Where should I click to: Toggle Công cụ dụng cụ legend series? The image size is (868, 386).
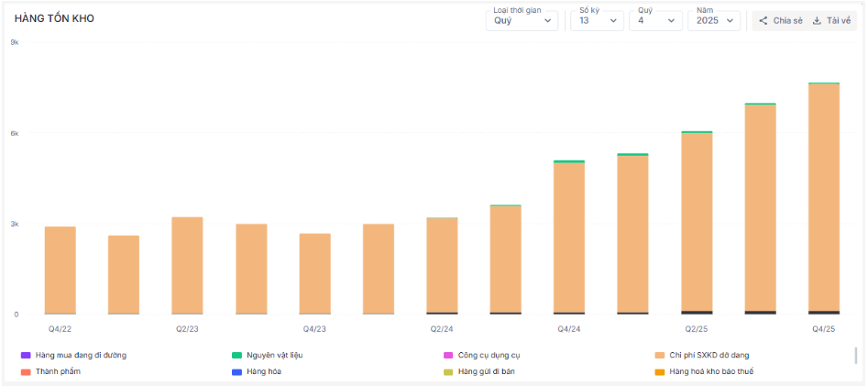point(448,355)
